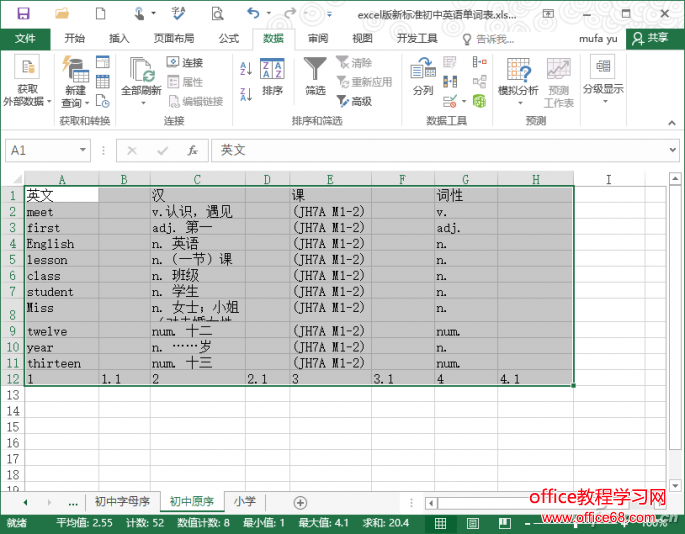The height and width of the screenshot is (534, 685).
Task: Switch to Page Break Preview in status bar
Action: pos(505,523)
